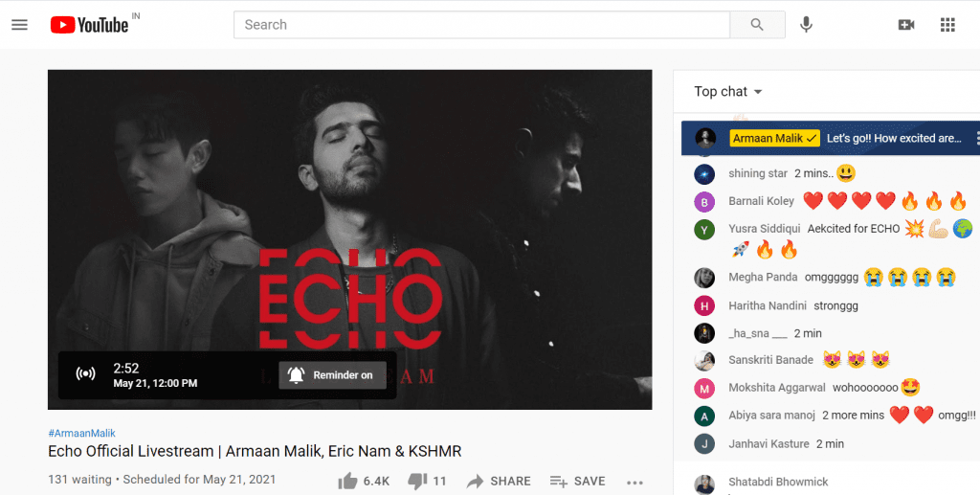Open the #ArmaanMalik hashtag link
This screenshot has height=495, width=980.
coord(82,433)
